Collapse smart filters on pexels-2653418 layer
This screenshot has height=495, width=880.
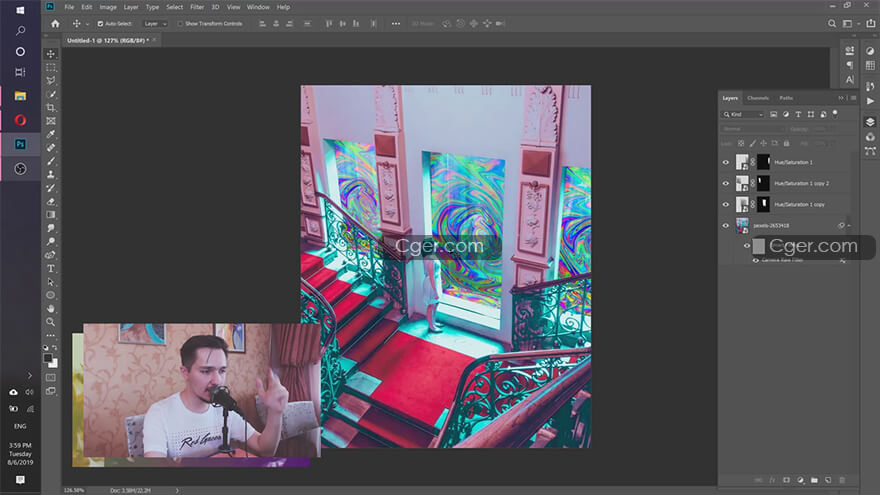point(849,226)
